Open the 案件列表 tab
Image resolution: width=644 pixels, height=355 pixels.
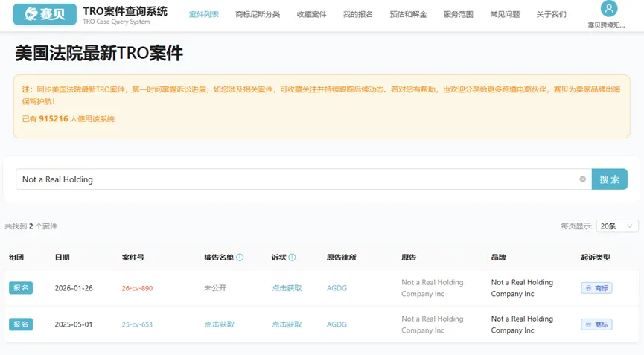[204, 14]
